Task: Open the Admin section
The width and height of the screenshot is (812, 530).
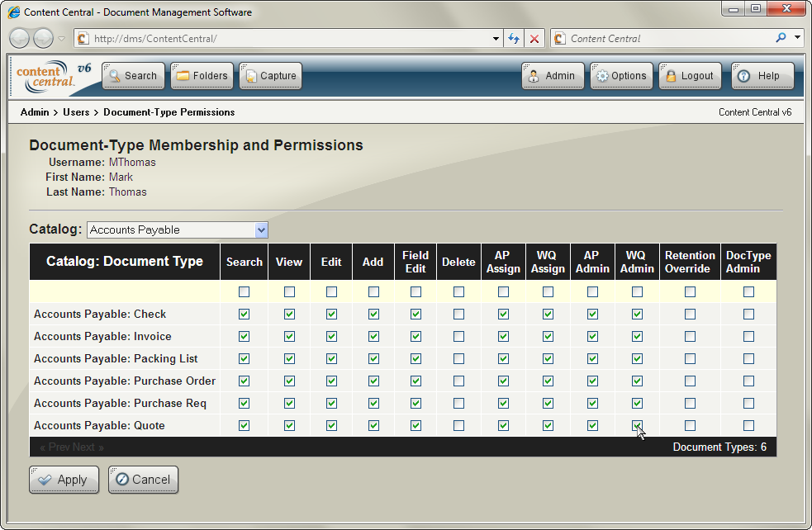Action: tap(553, 76)
